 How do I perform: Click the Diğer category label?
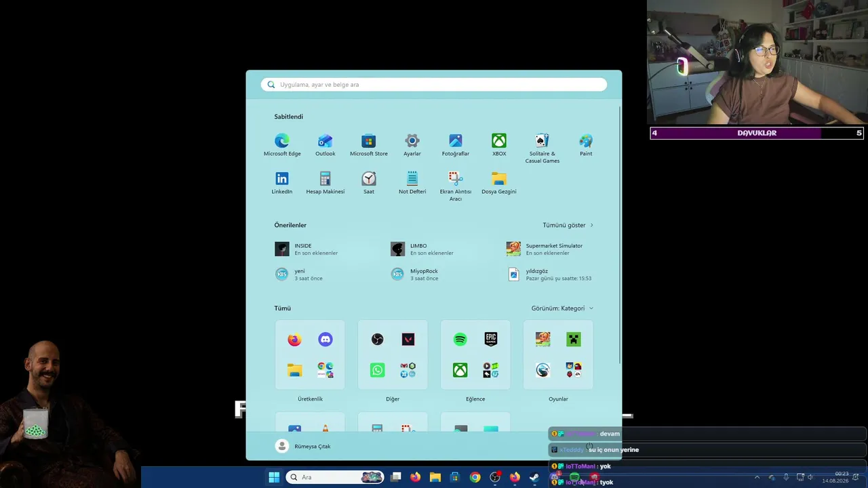click(x=393, y=399)
